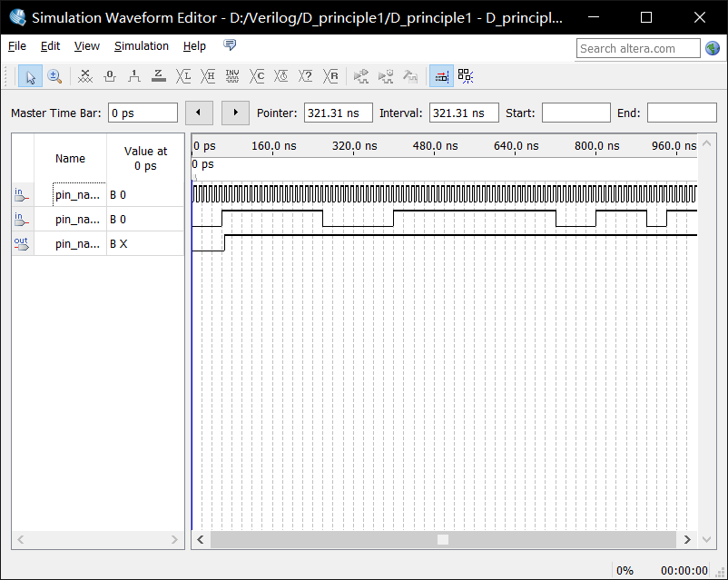Click the Master Time Bar field
Image resolution: width=728 pixels, height=580 pixels.
coord(143,113)
